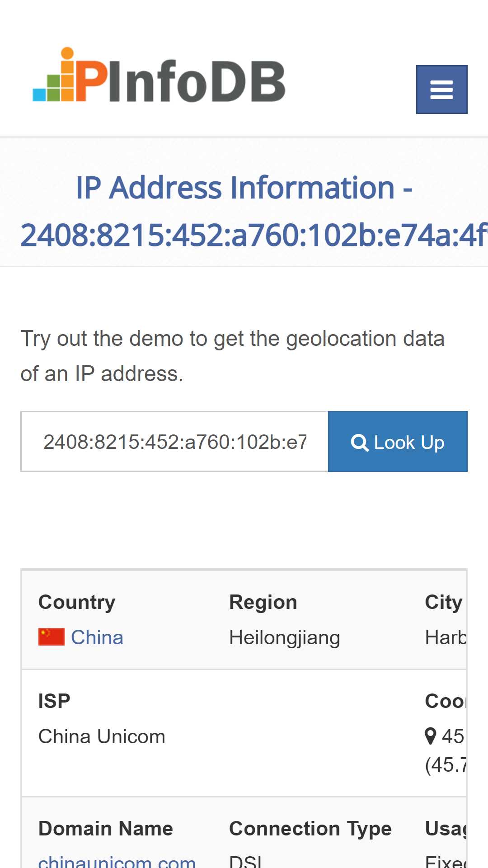Click the ISP label

[x=54, y=701]
